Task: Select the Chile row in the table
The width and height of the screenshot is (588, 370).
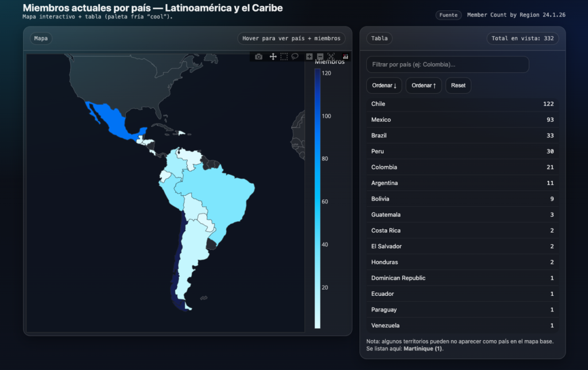Action: pyautogui.click(x=462, y=104)
